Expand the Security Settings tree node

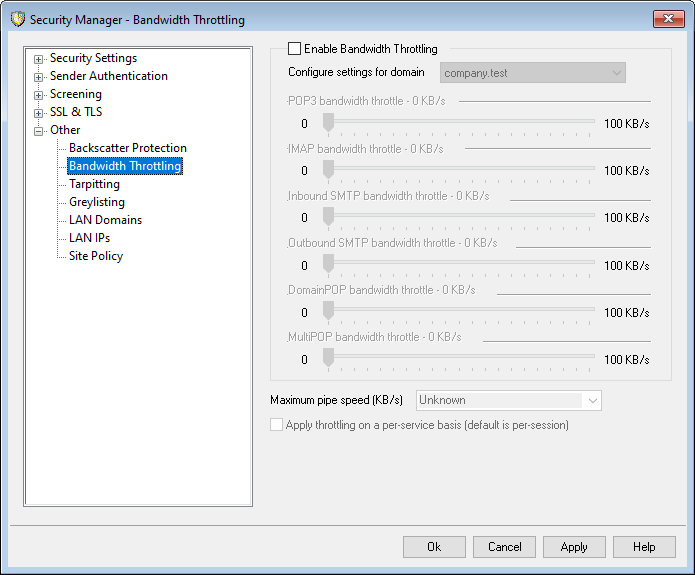pos(39,59)
